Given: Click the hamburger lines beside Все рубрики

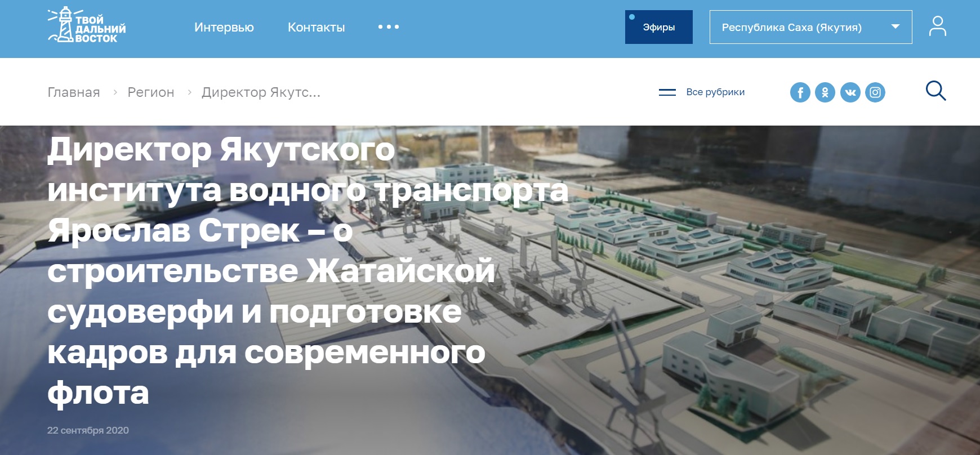Looking at the screenshot, I should coord(667,92).
